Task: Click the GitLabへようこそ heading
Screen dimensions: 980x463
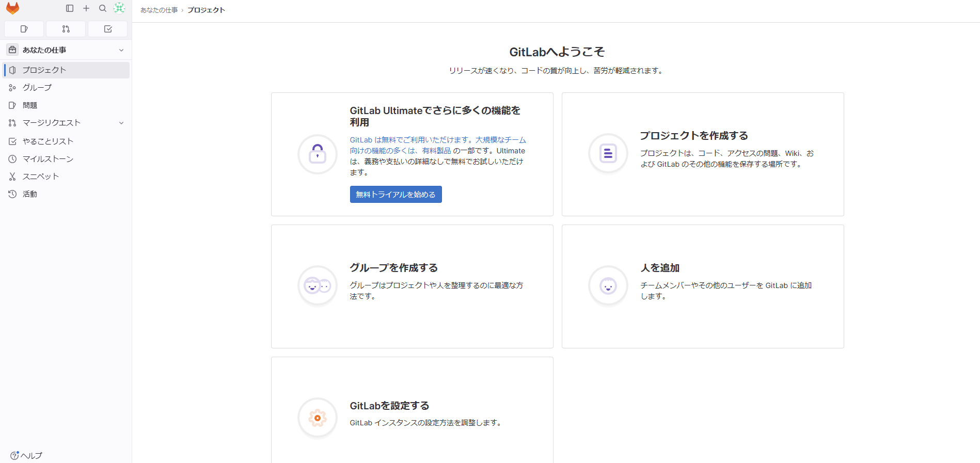Action: click(557, 52)
